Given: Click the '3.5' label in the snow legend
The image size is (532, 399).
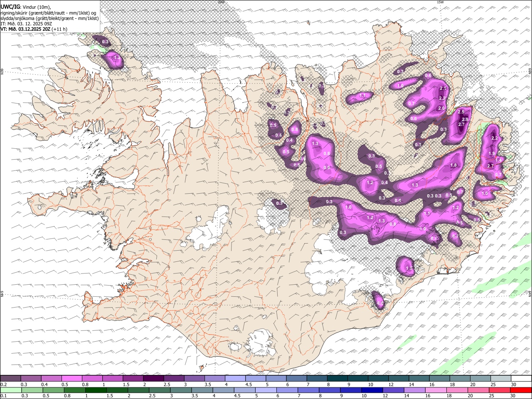Looking at the screenshot, I should pos(208,384).
